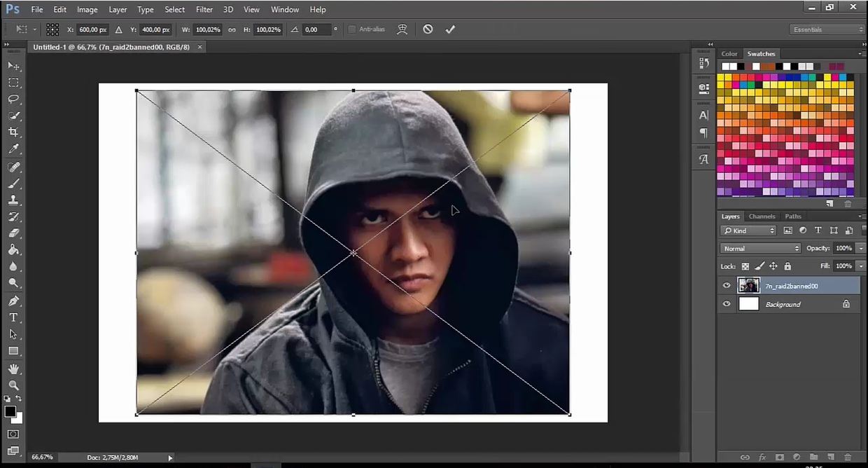
Task: Close the Untitled-1 document tab
Action: (199, 47)
